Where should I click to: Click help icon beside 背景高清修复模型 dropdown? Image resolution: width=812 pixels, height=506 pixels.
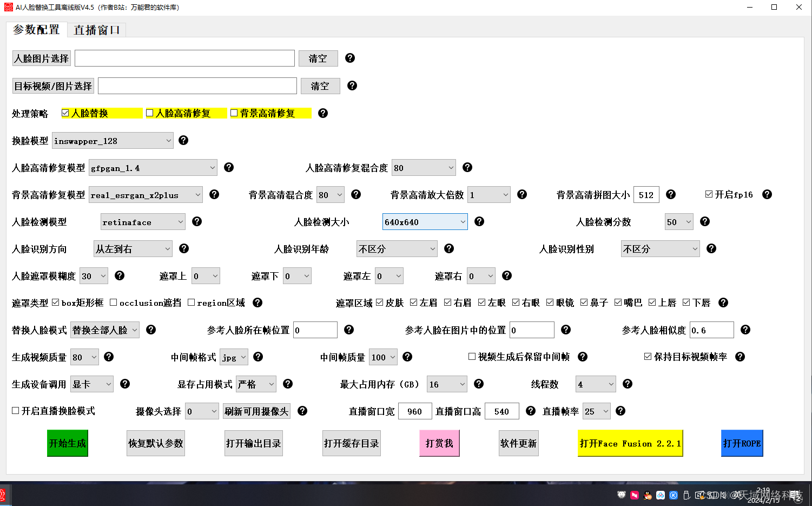pyautogui.click(x=214, y=194)
